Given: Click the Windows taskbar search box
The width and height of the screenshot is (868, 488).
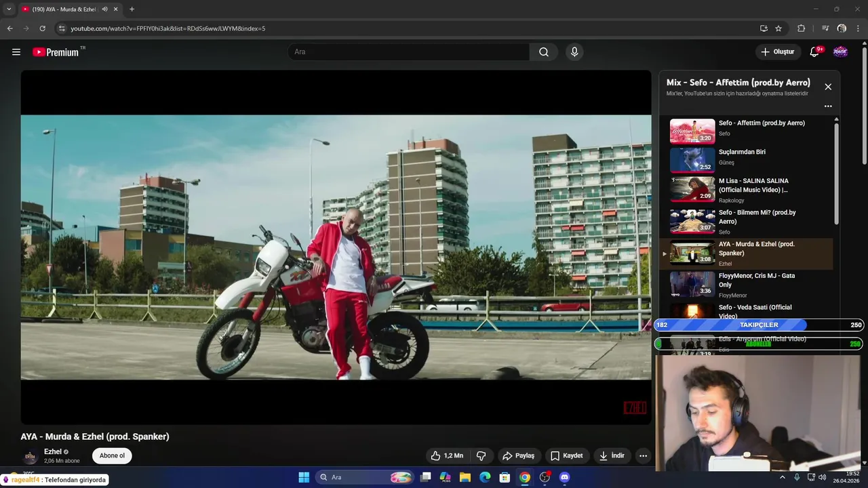Looking at the screenshot, I should tap(366, 477).
